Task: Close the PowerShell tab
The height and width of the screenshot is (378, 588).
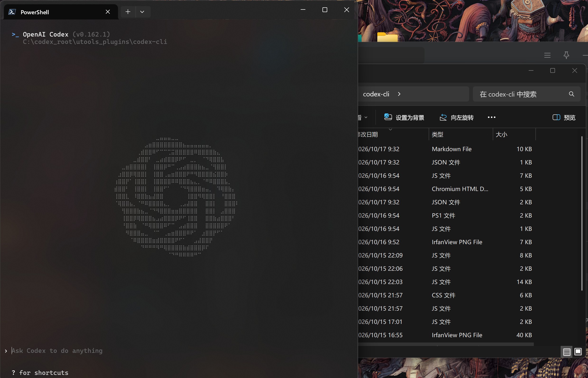Action: tap(108, 12)
